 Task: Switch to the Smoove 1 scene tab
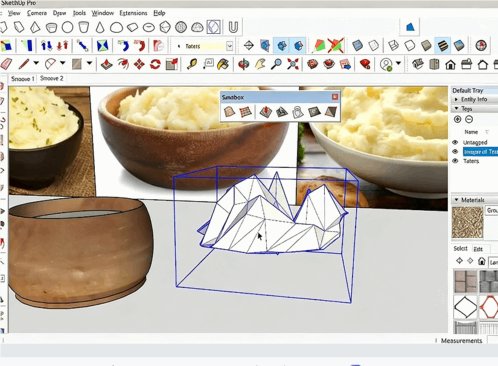pyautogui.click(x=22, y=79)
